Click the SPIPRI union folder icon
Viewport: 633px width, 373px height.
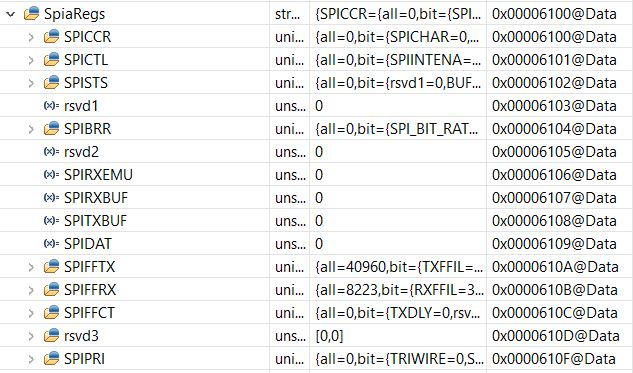[51, 359]
